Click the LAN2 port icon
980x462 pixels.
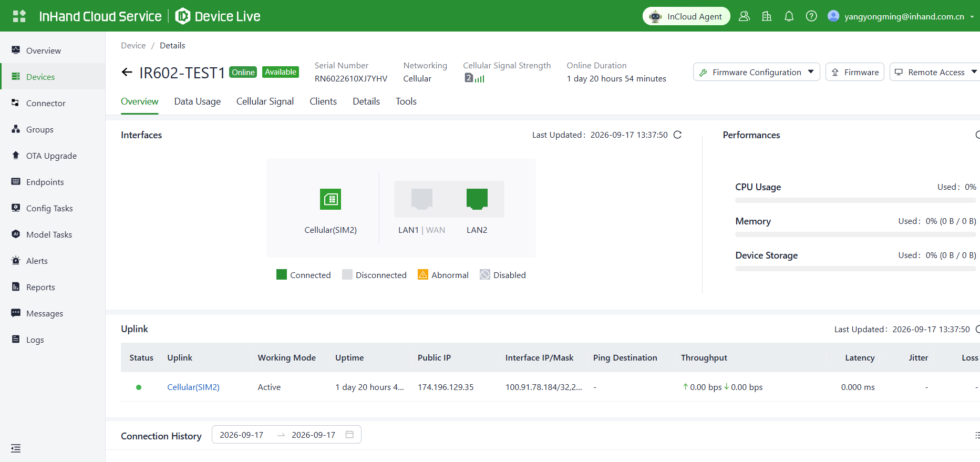tap(477, 199)
